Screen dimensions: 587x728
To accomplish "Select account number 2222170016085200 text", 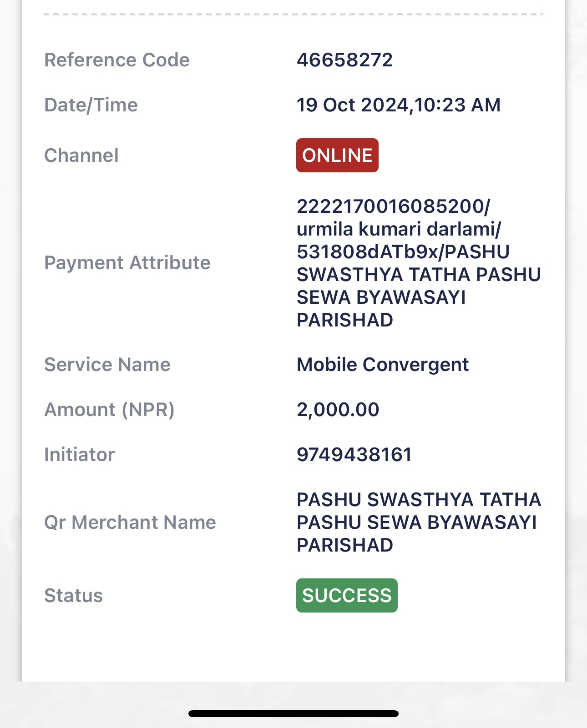I will coord(390,206).
